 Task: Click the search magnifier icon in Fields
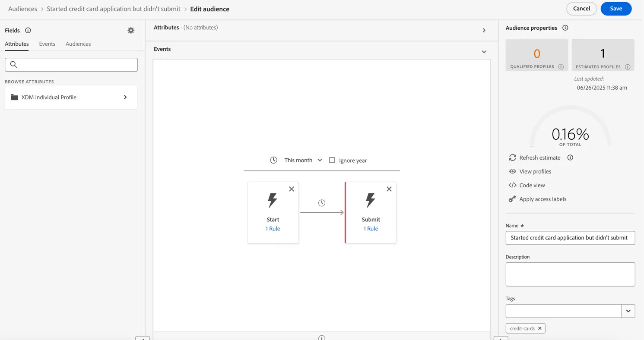(13, 65)
